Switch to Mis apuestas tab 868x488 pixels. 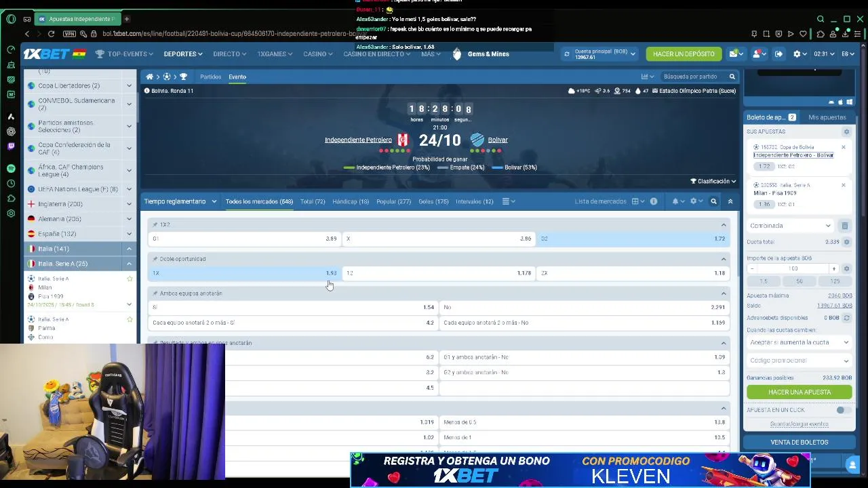pos(827,117)
